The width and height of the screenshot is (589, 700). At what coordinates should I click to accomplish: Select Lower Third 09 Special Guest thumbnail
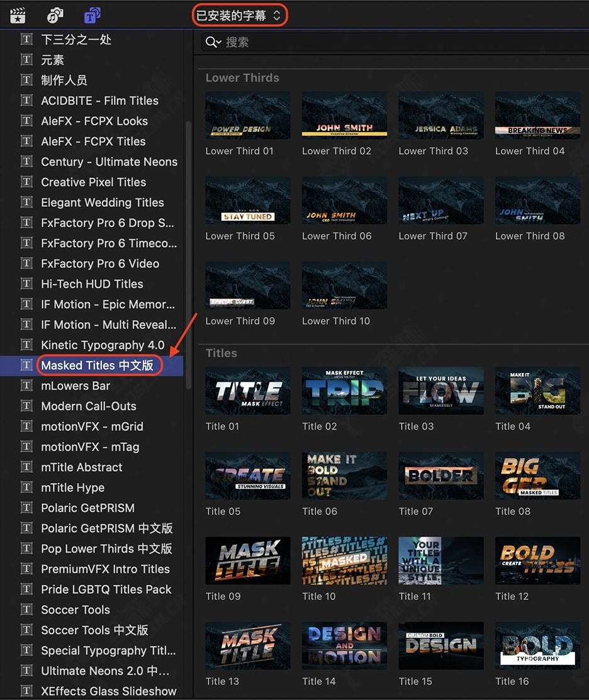pos(248,286)
